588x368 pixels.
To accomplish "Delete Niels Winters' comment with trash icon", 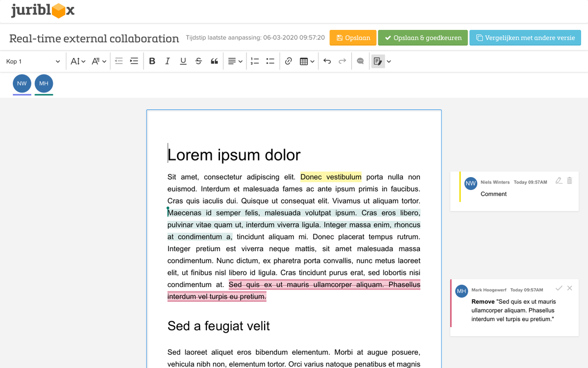I will pos(569,181).
